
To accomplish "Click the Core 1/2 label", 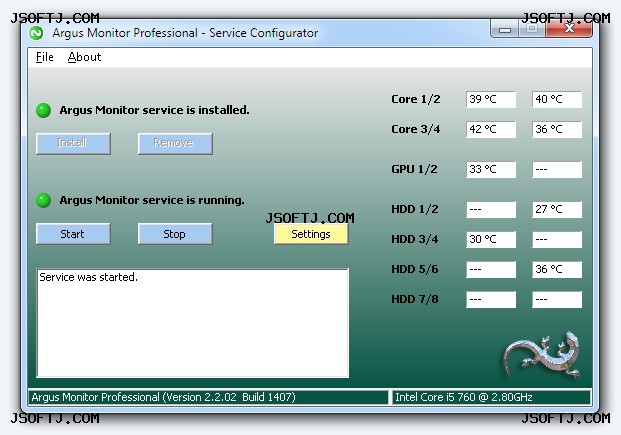I will click(415, 99).
